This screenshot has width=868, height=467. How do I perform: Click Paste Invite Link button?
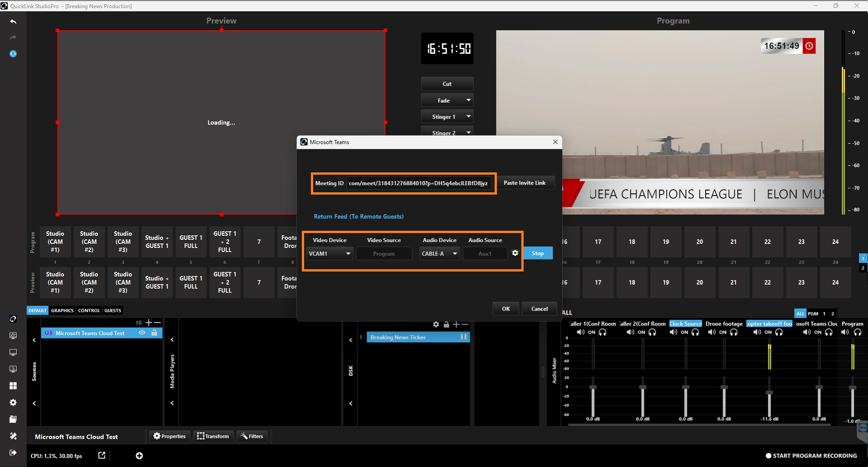tap(525, 183)
